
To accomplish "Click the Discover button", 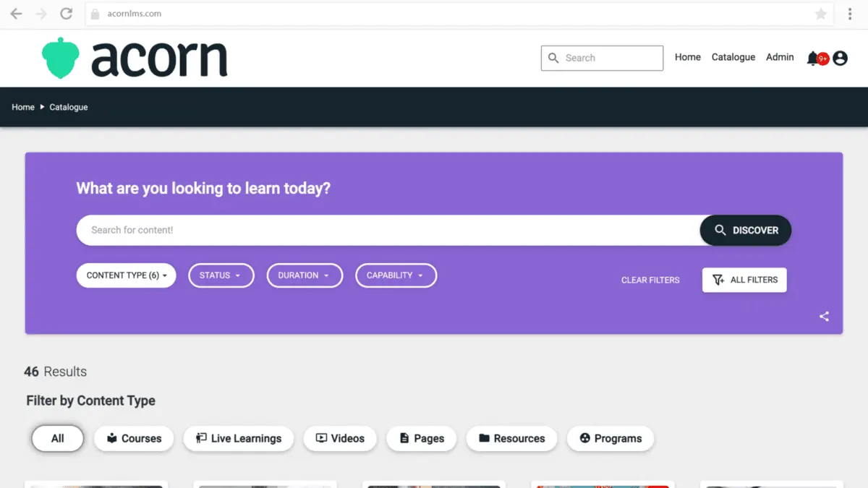I will coord(746,230).
